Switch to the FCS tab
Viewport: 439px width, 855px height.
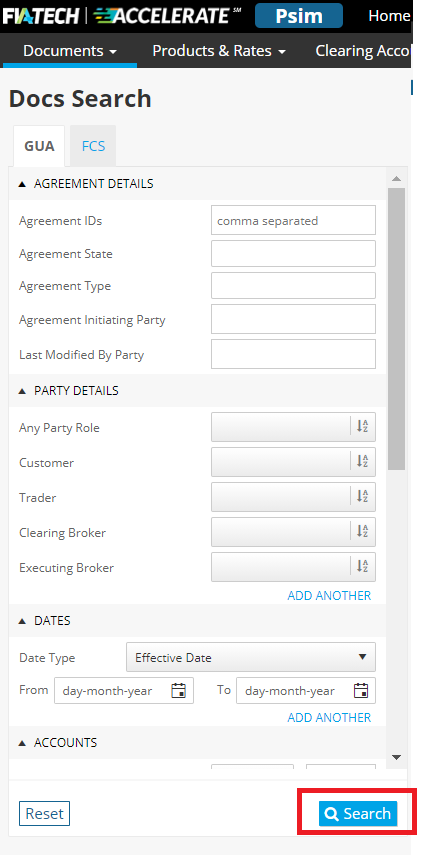93,146
